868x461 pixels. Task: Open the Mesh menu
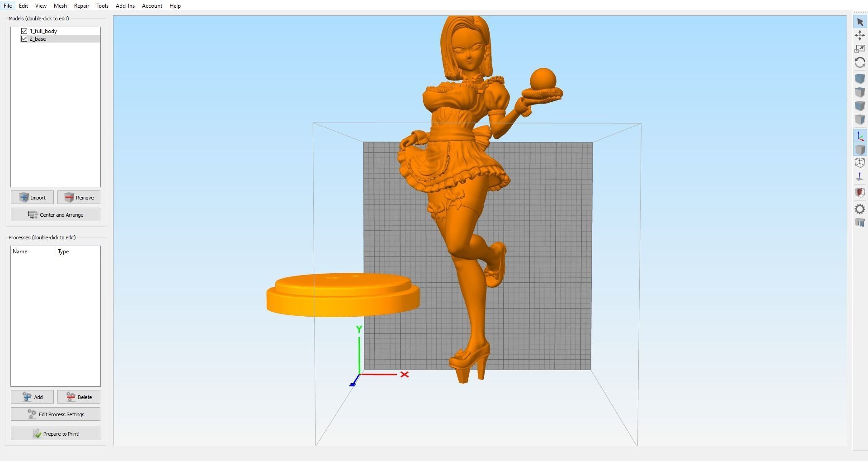coord(60,6)
